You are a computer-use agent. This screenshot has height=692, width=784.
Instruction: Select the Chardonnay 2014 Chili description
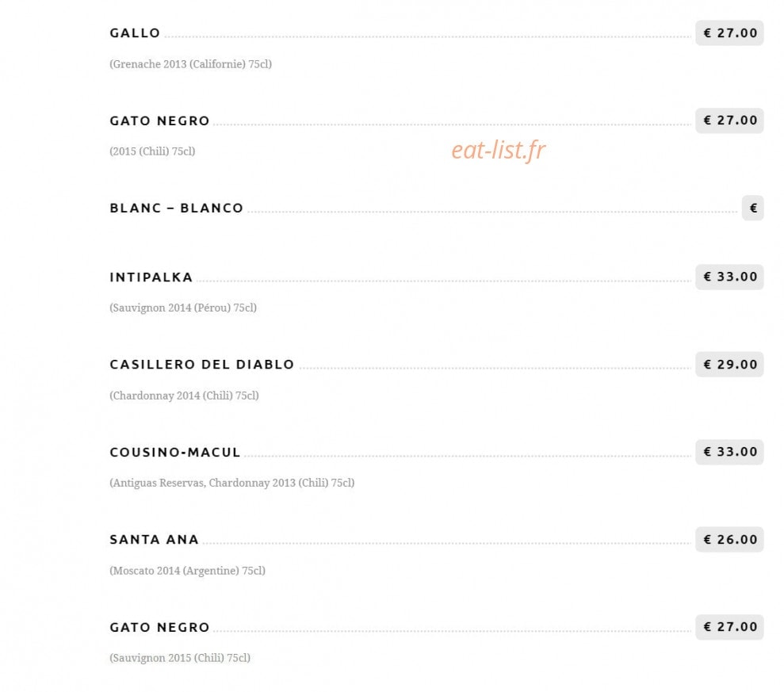184,396
